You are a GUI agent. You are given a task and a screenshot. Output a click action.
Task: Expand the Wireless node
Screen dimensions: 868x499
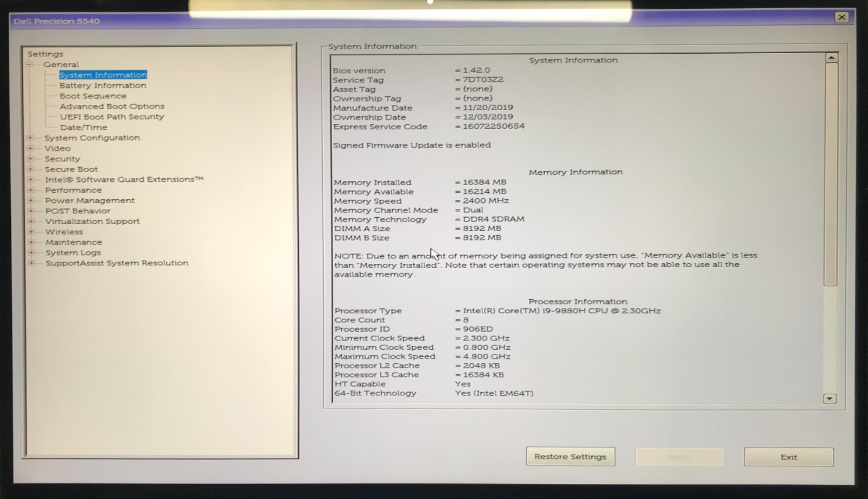pyautogui.click(x=31, y=232)
